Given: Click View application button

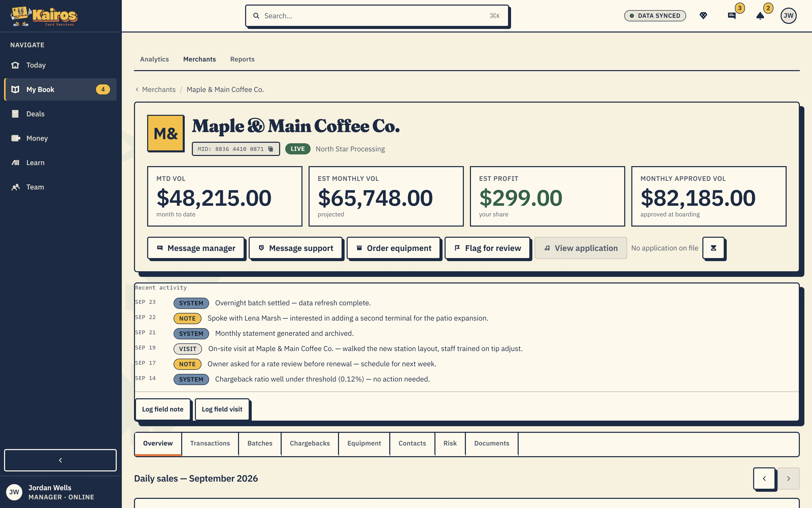Looking at the screenshot, I should click(x=581, y=248).
